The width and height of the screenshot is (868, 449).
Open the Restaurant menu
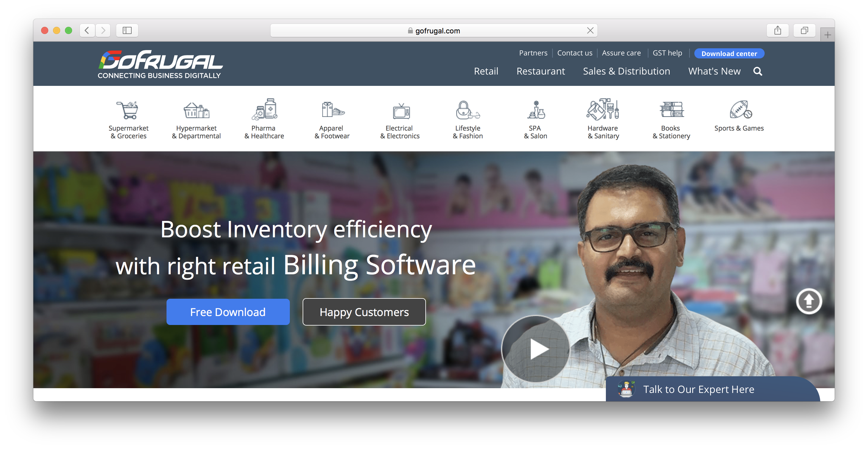(x=540, y=71)
